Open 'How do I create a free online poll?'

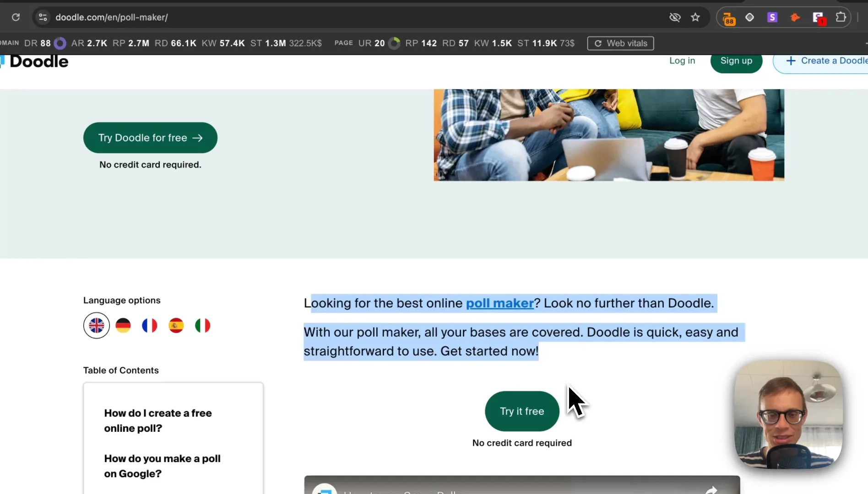coord(158,421)
